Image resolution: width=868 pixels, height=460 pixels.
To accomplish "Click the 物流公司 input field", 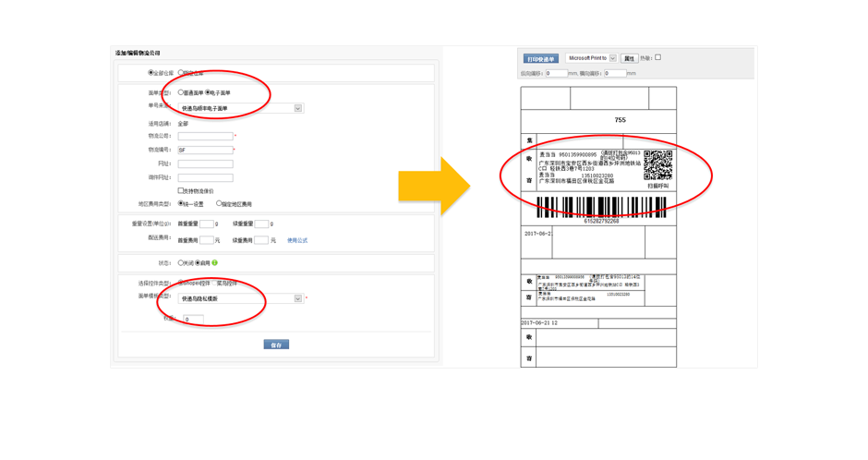I will [205, 136].
